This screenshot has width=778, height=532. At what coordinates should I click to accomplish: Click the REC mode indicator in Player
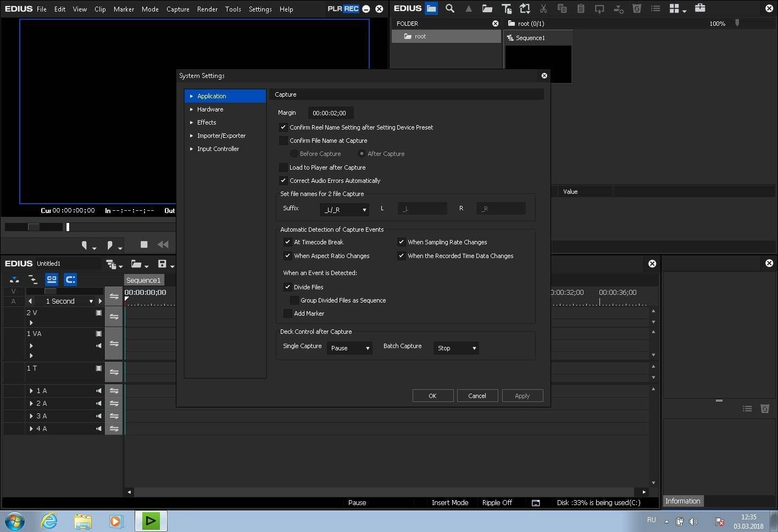pyautogui.click(x=351, y=9)
